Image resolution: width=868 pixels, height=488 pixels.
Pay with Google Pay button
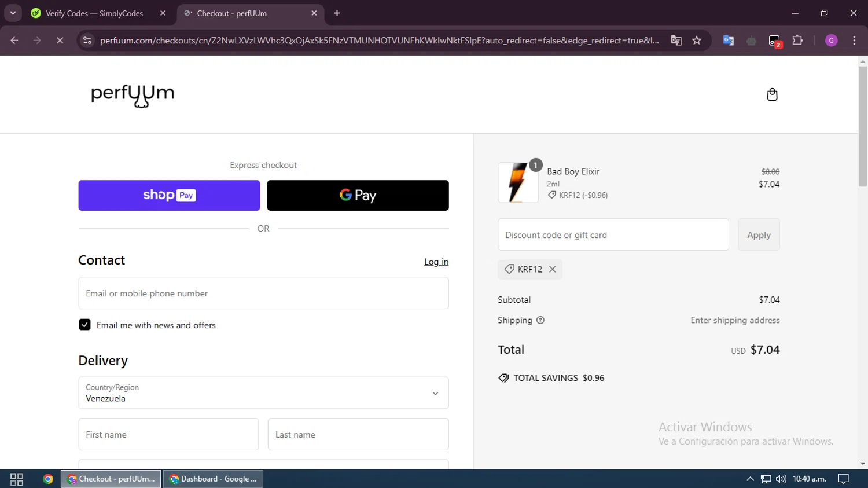(x=358, y=195)
